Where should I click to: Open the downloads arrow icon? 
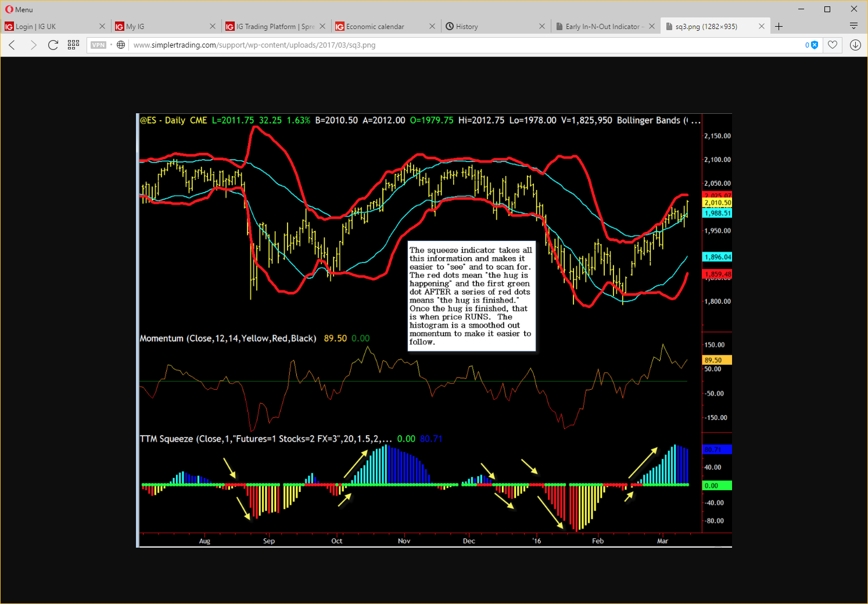click(x=855, y=45)
